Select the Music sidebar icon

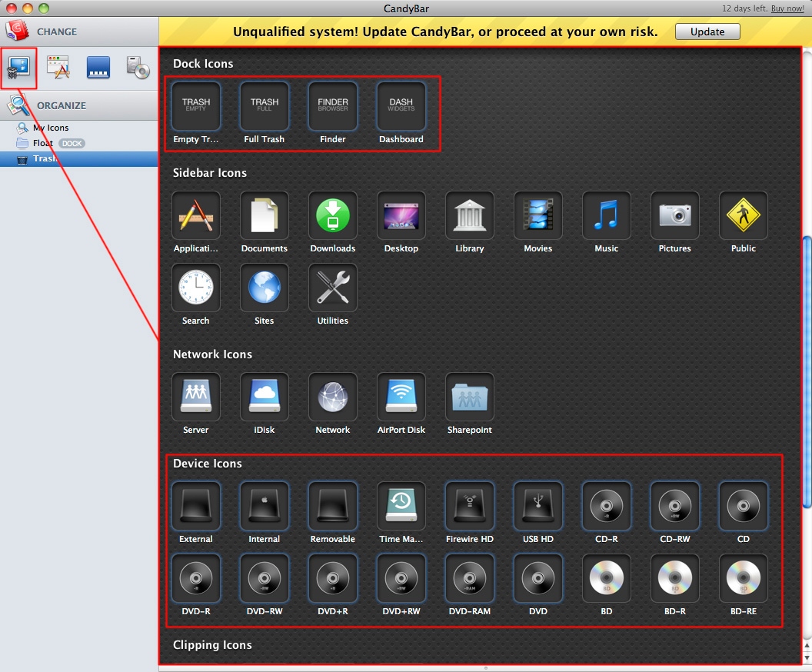click(x=607, y=215)
